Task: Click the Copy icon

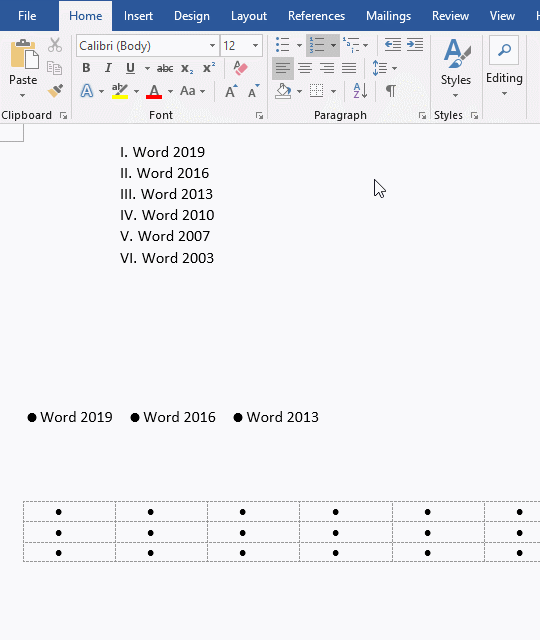Action: 54,68
